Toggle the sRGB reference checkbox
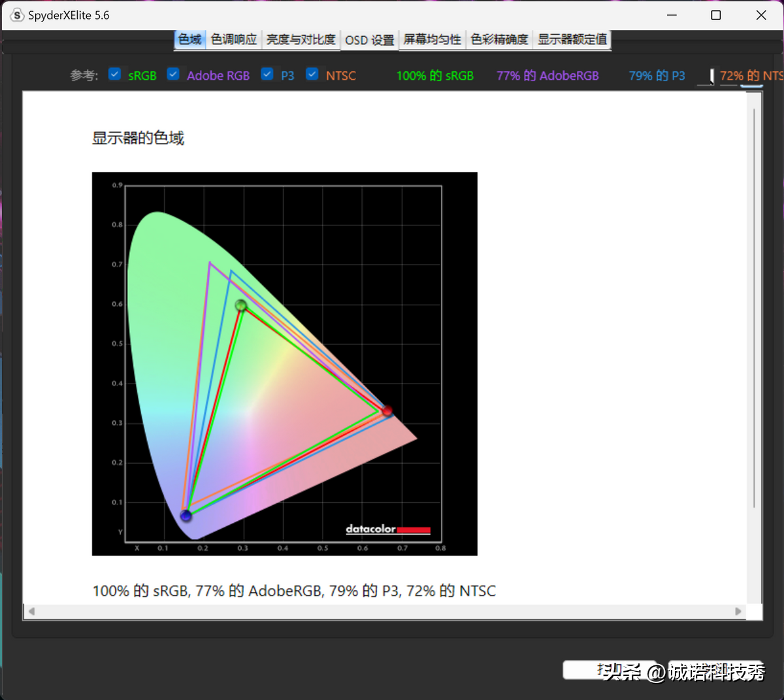 pos(115,75)
